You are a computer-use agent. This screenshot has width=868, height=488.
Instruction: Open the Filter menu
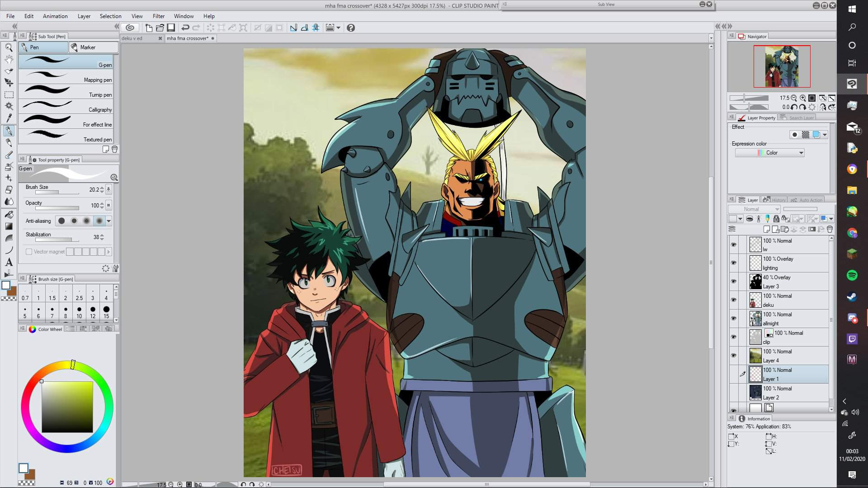(159, 16)
